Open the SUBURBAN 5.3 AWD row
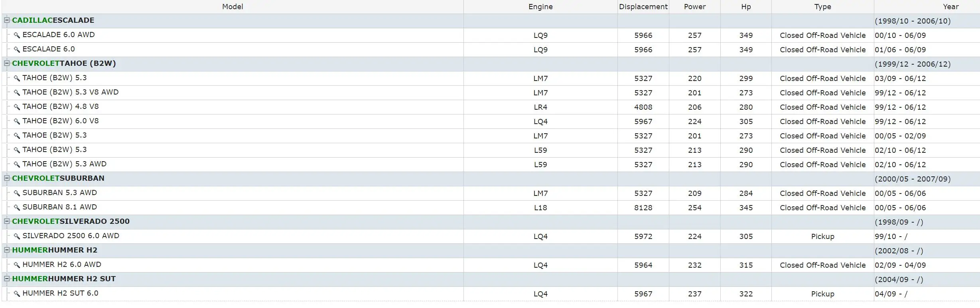The width and height of the screenshot is (980, 308). (x=60, y=193)
